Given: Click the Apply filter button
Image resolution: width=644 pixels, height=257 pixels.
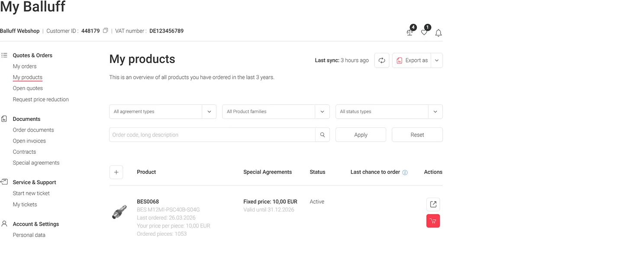Looking at the screenshot, I should point(361,135).
